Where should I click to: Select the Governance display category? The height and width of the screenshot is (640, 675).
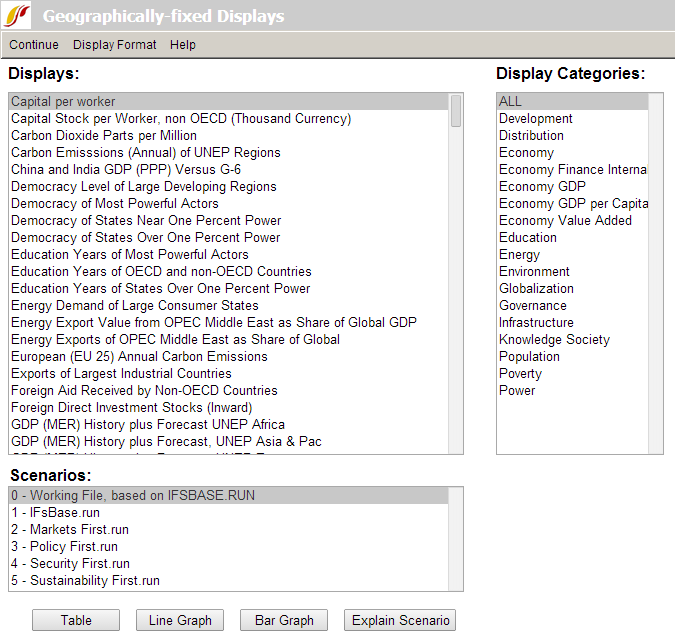pyautogui.click(x=532, y=306)
